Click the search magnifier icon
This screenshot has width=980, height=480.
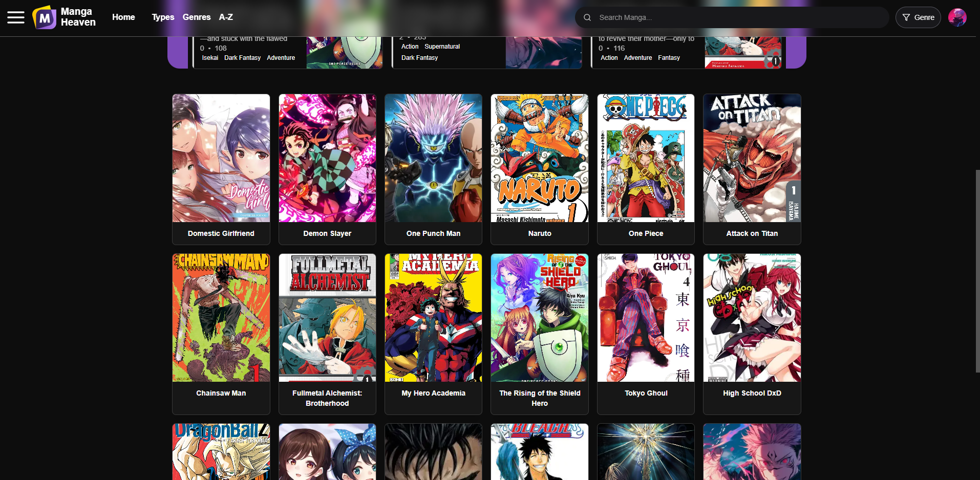click(x=587, y=17)
